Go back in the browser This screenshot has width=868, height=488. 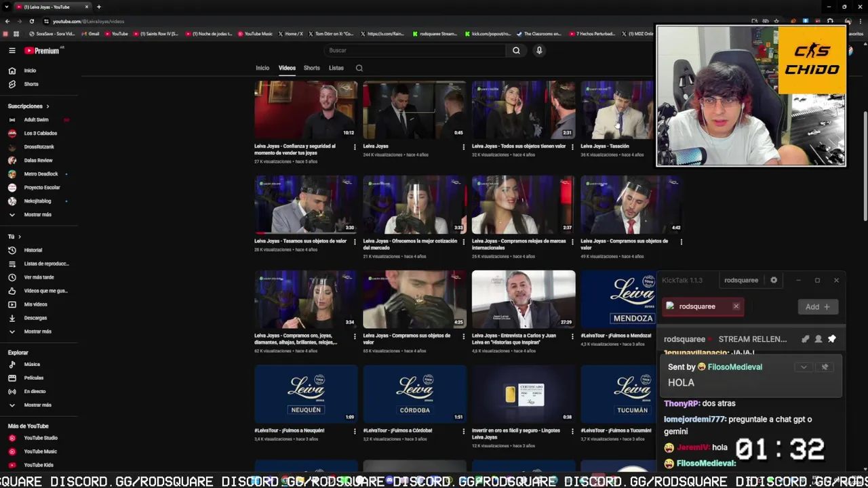tap(7, 21)
